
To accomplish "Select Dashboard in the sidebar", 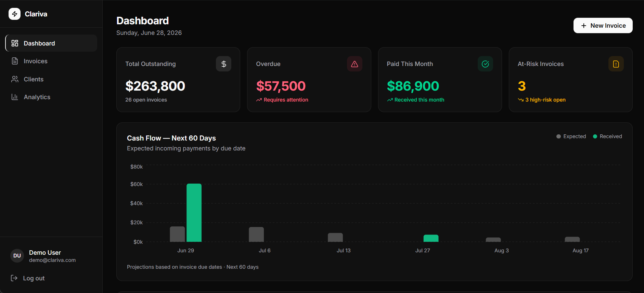I will pyautogui.click(x=51, y=43).
